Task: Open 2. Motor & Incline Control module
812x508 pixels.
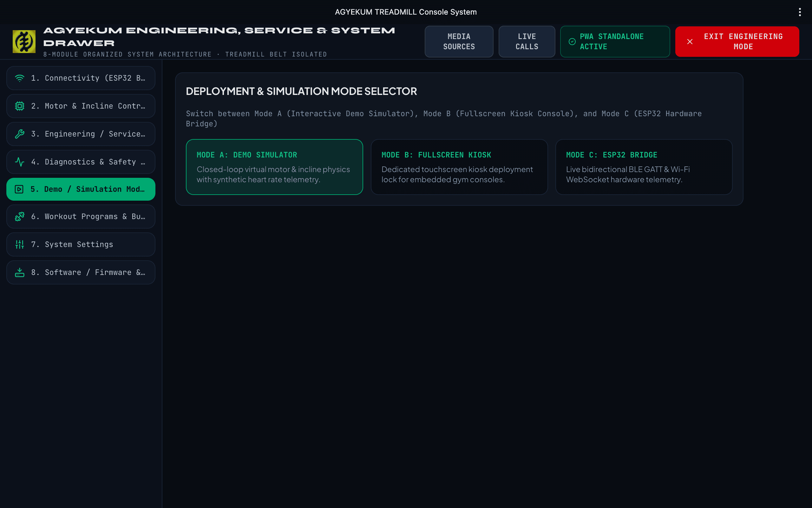Action: click(81, 106)
